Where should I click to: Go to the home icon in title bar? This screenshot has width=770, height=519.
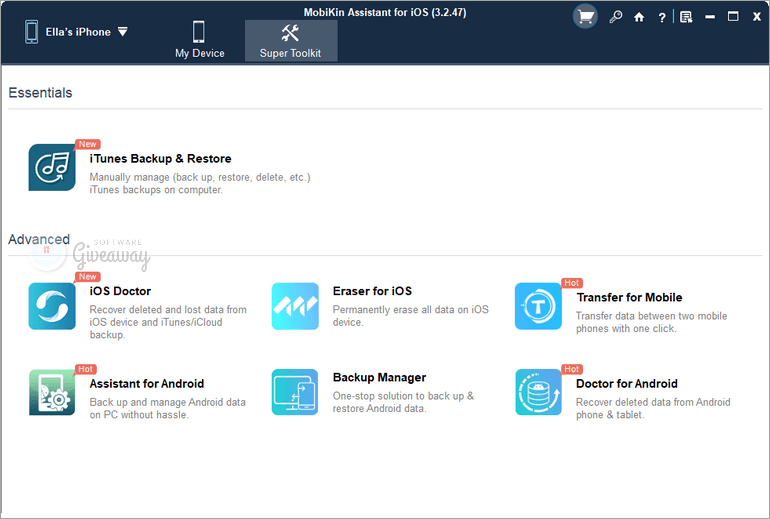[638, 18]
